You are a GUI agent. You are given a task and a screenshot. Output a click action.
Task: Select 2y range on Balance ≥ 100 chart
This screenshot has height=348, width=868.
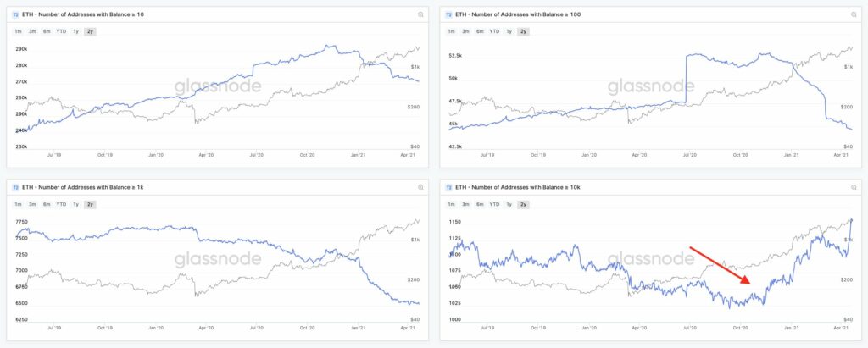(523, 31)
